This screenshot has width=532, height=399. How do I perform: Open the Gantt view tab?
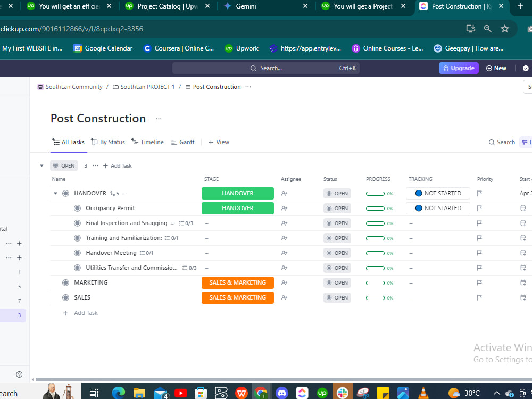[183, 142]
